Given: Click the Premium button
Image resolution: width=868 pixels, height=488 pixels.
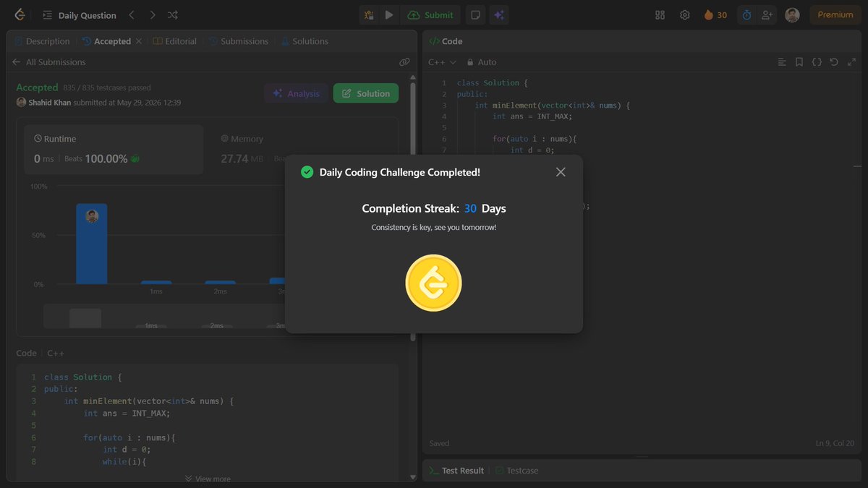Looking at the screenshot, I should coord(835,14).
